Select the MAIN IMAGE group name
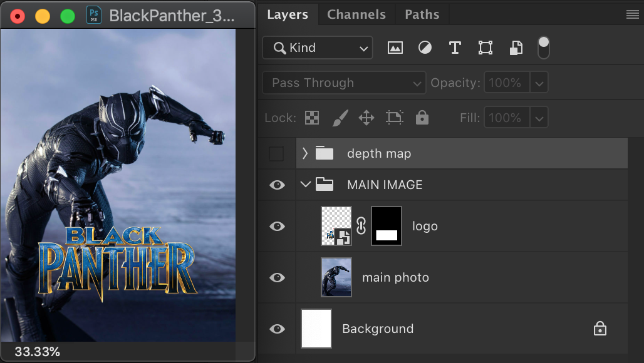The height and width of the screenshot is (363, 644). (385, 185)
